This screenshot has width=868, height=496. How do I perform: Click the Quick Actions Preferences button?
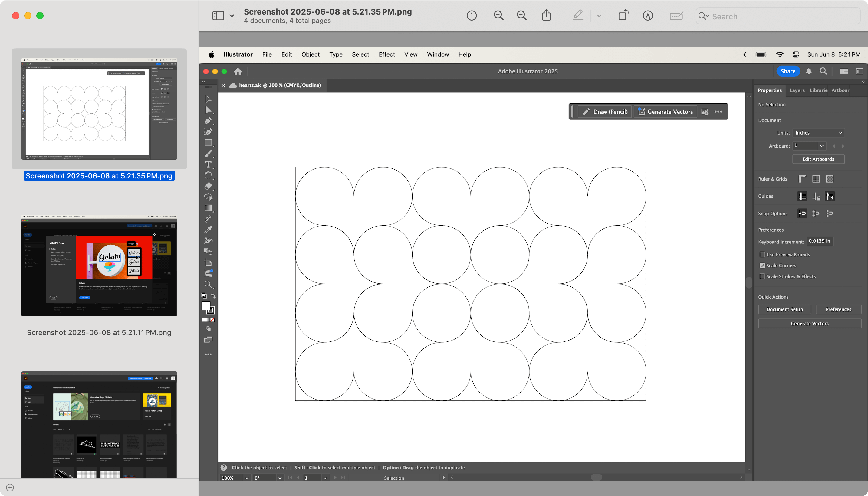click(838, 309)
